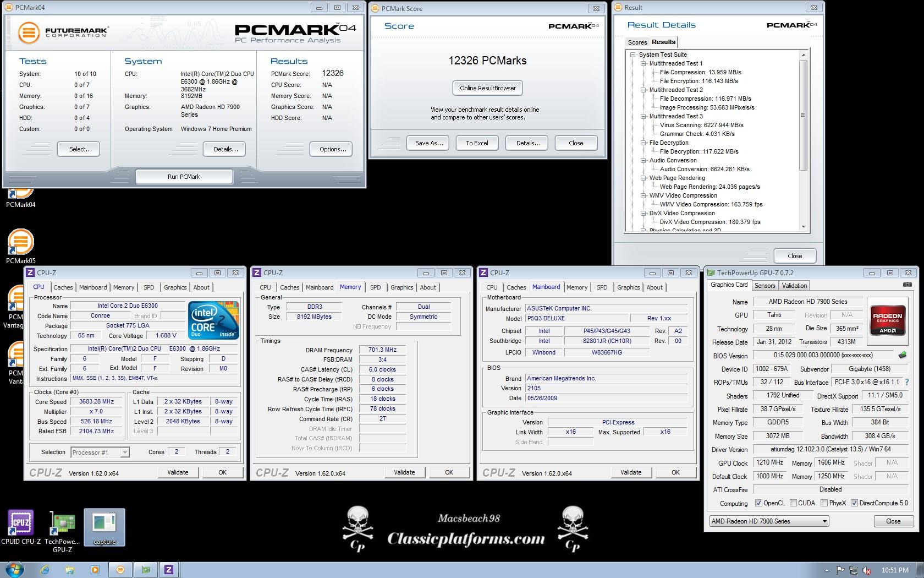Click Validate in the Mainboard CPU-Z window
The height and width of the screenshot is (578, 924).
click(x=630, y=472)
